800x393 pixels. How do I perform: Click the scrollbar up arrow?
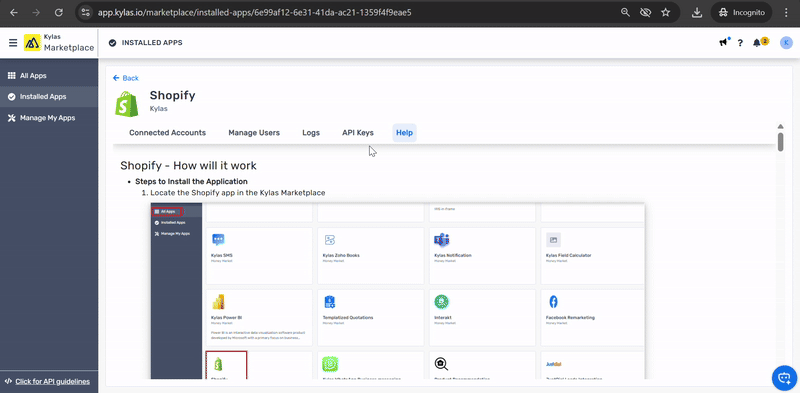tap(780, 127)
